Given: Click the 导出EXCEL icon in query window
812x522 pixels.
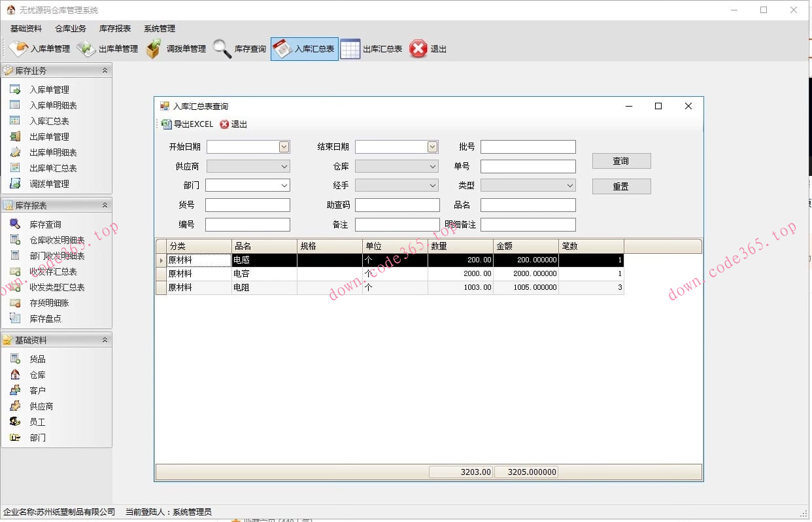Looking at the screenshot, I should pos(167,124).
